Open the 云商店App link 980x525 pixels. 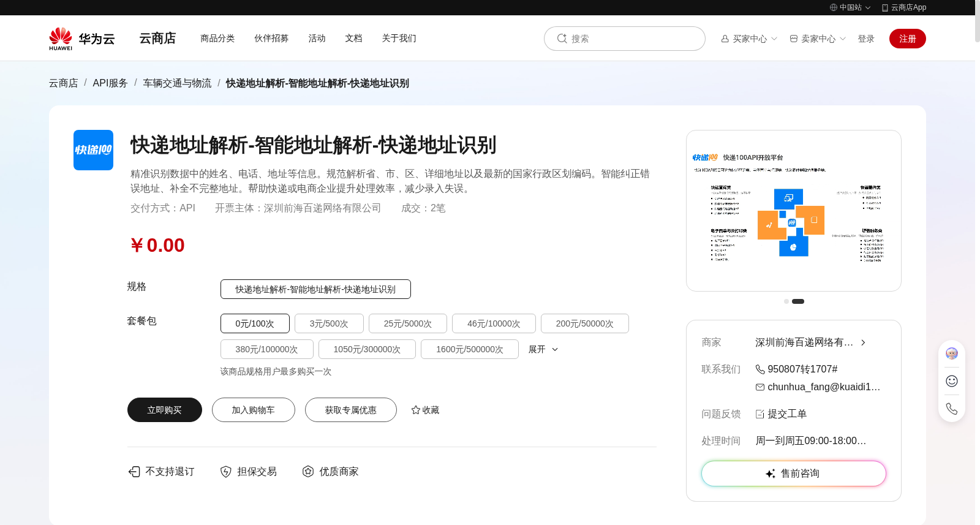pyautogui.click(x=904, y=7)
